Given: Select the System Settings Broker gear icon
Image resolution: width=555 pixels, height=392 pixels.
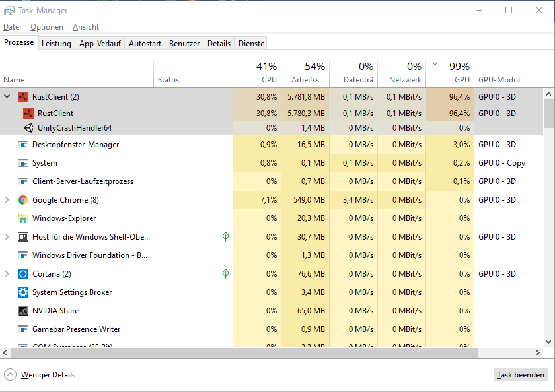Looking at the screenshot, I should point(23,292).
